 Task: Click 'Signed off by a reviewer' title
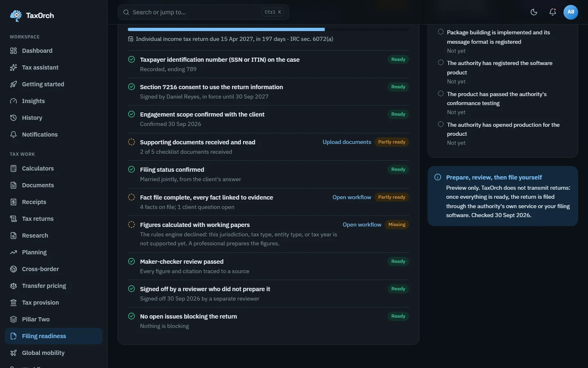click(x=205, y=289)
